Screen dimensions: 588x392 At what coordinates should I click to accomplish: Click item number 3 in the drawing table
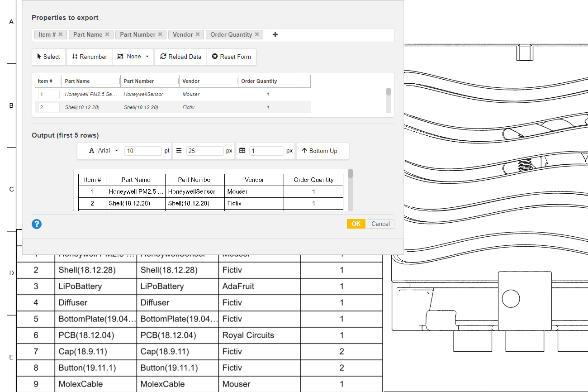(36, 286)
